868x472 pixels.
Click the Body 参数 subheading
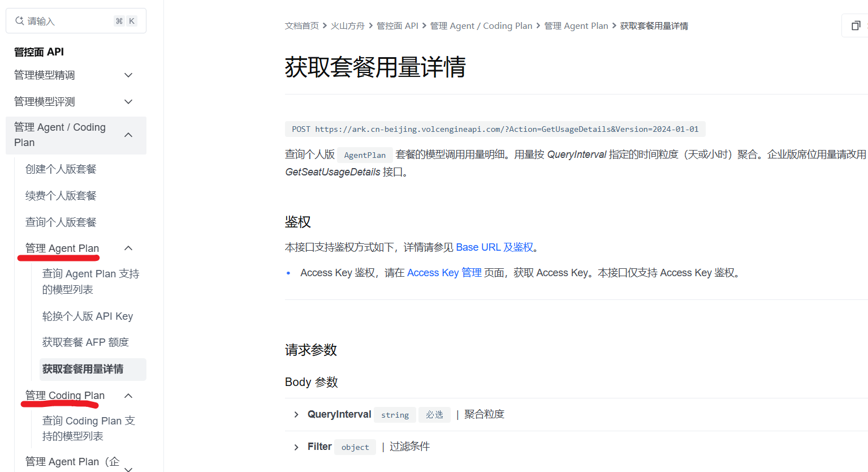(312, 382)
